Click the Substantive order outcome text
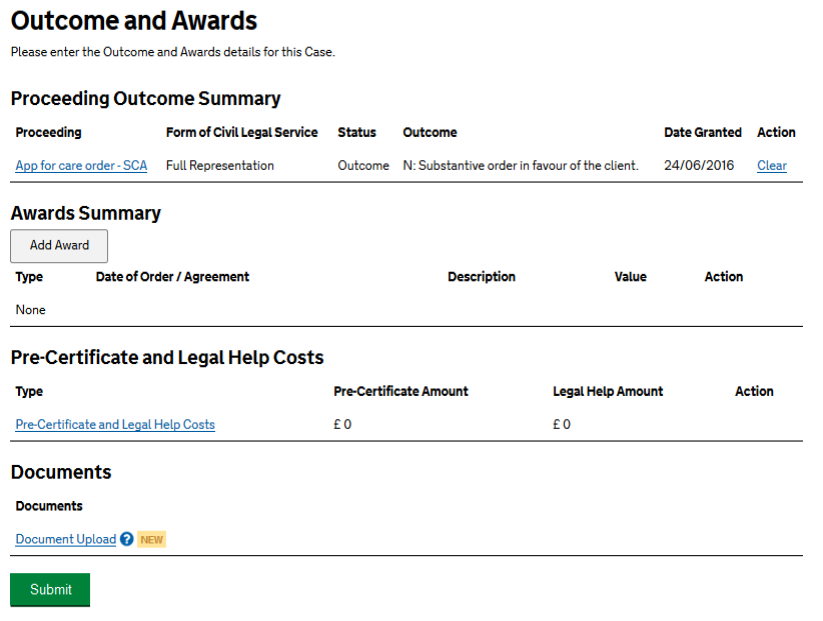 [520, 166]
